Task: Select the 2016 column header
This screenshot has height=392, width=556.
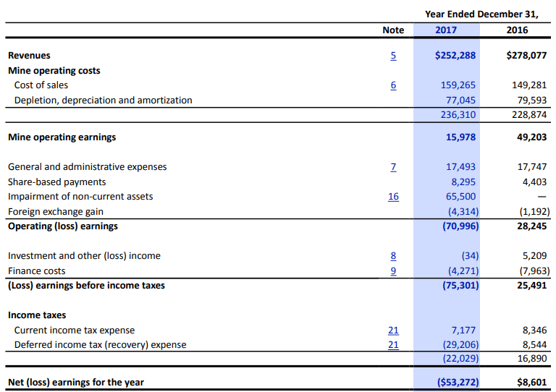Action: (x=517, y=30)
